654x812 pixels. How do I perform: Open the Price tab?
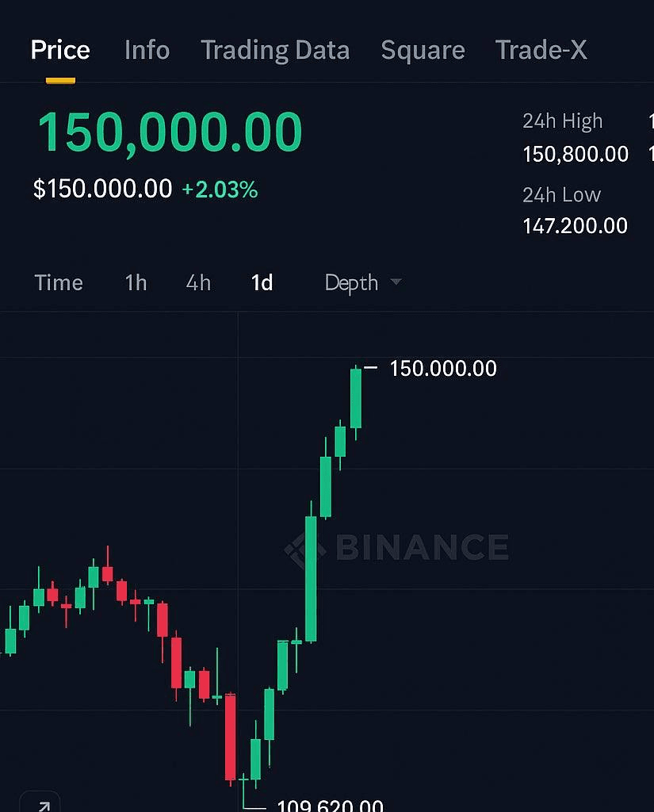tap(60, 51)
